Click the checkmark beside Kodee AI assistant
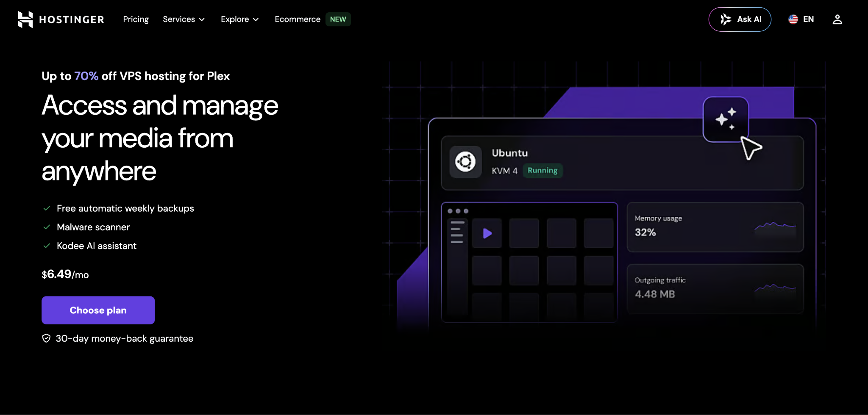The width and height of the screenshot is (868, 415). click(x=47, y=245)
